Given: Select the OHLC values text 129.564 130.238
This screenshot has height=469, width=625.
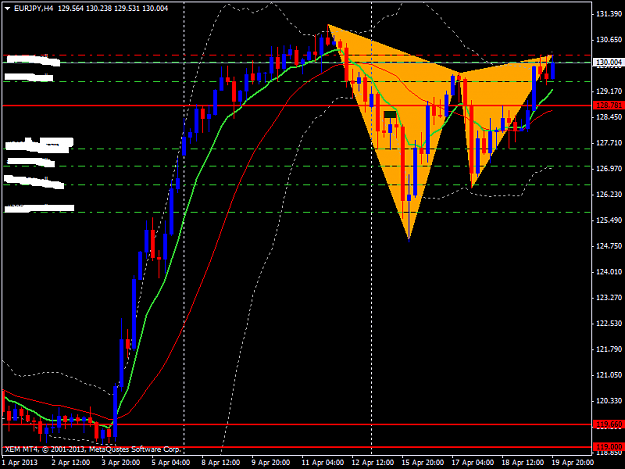Looking at the screenshot, I should pyautogui.click(x=85, y=8).
